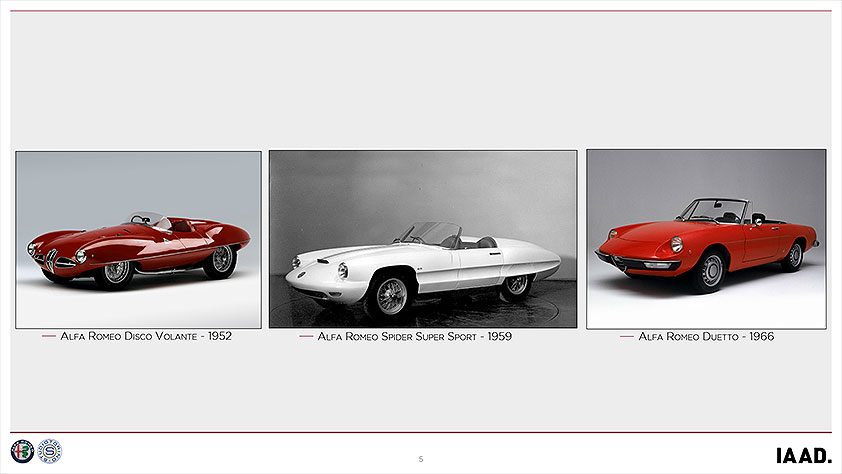Click the Alfa Romeo badge logo
Viewport: 842px width, 474px height.
(22, 451)
